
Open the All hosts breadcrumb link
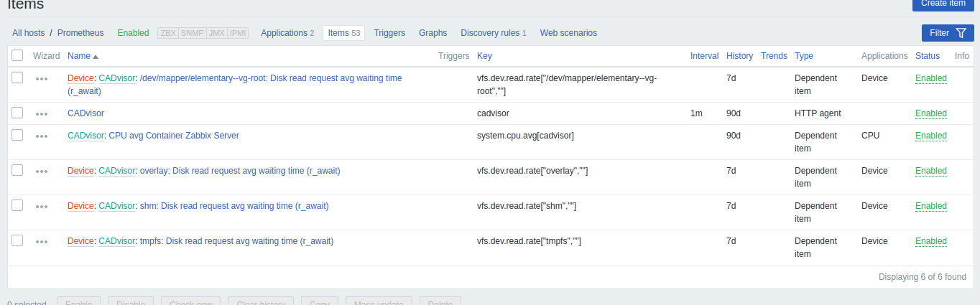[x=28, y=33]
